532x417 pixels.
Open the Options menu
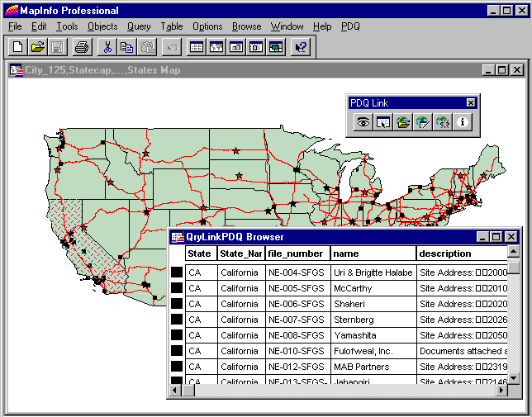click(x=207, y=26)
